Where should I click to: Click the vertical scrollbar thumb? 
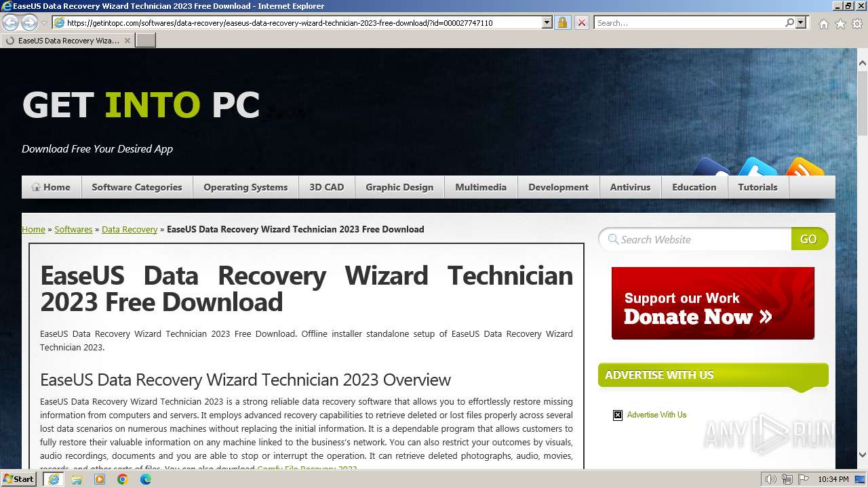pos(863,103)
